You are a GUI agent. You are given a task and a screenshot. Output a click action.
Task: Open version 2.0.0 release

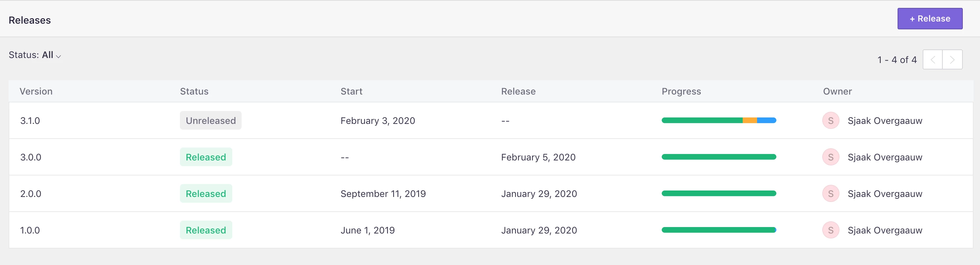pos(30,193)
